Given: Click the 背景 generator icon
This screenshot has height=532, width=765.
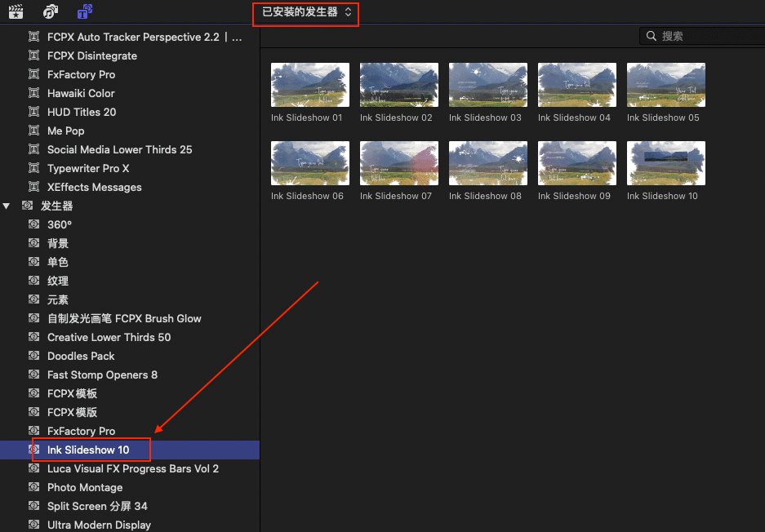Looking at the screenshot, I should 33,243.
